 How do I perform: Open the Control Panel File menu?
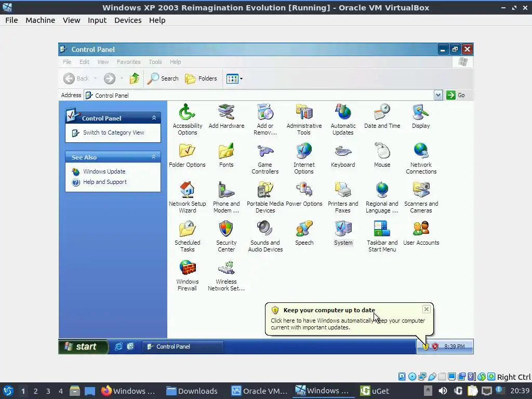67,62
